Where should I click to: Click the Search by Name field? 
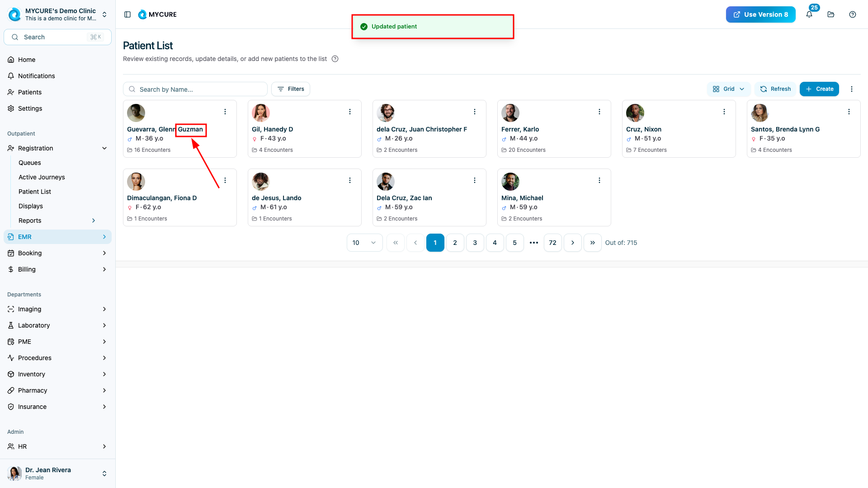pyautogui.click(x=199, y=89)
